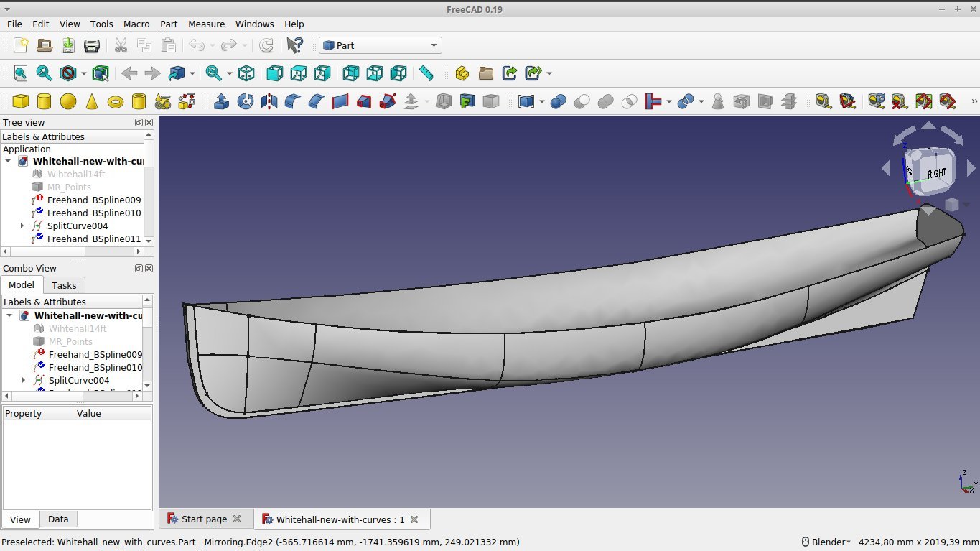
Task: Open the Split features dropdown arrow
Action: [701, 101]
